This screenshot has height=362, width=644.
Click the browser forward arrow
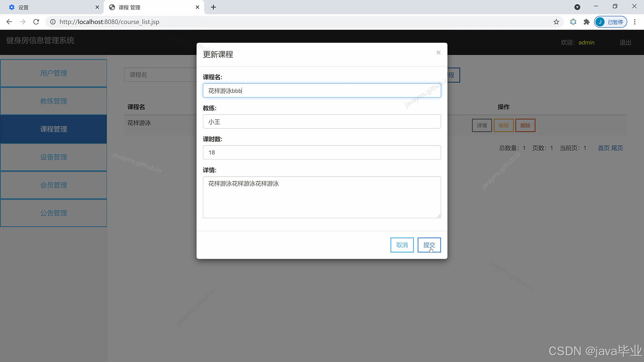pyautogui.click(x=22, y=22)
